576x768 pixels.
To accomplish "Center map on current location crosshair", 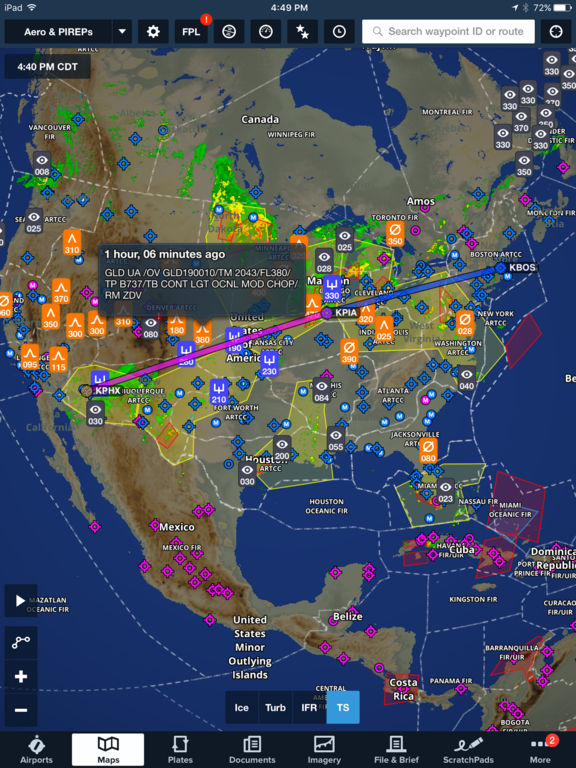I will (x=556, y=32).
